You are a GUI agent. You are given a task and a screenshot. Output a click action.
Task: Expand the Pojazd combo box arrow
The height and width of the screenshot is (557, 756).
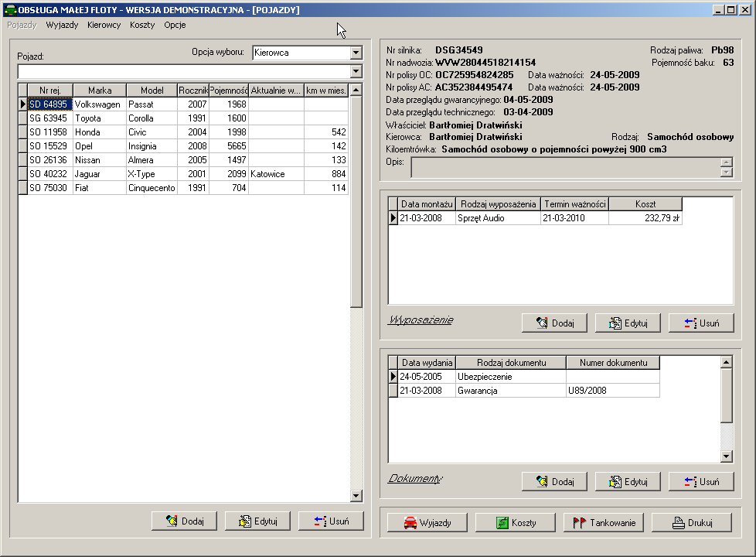(356, 71)
